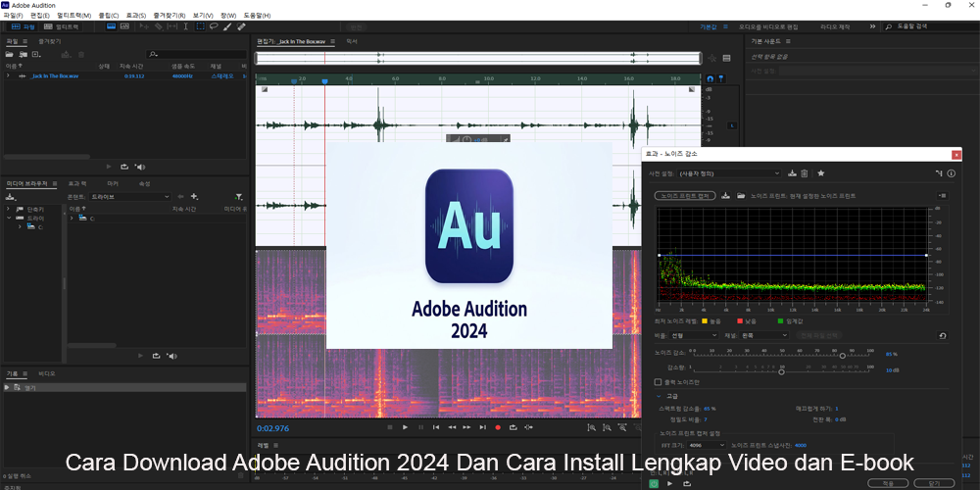Select the Time Selection tool
The width and height of the screenshot is (980, 490).
[185, 26]
